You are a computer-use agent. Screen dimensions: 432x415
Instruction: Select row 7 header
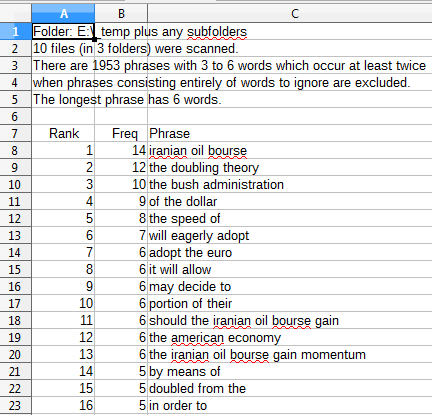16,133
